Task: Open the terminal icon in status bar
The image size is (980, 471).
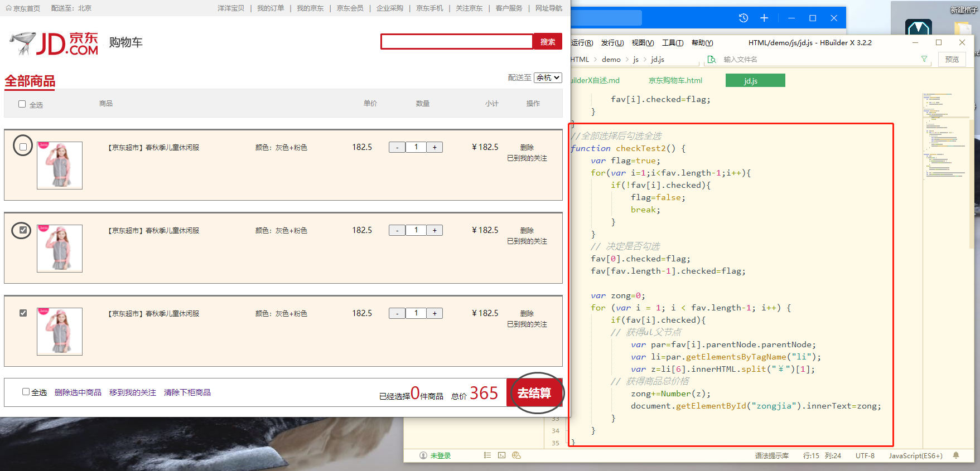Action: (501, 455)
